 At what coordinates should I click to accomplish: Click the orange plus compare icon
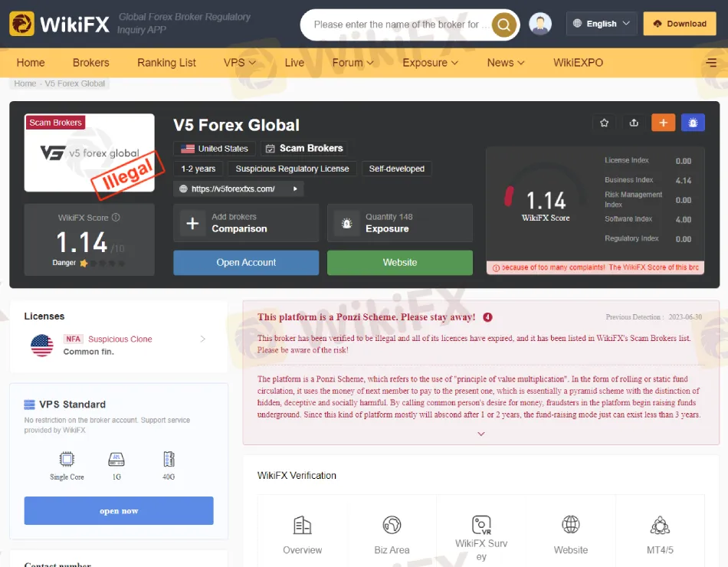663,123
